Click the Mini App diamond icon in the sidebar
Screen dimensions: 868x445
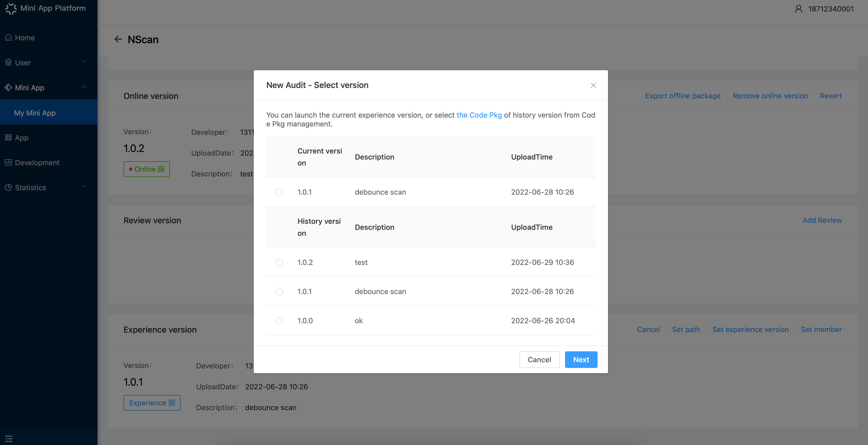click(x=8, y=87)
